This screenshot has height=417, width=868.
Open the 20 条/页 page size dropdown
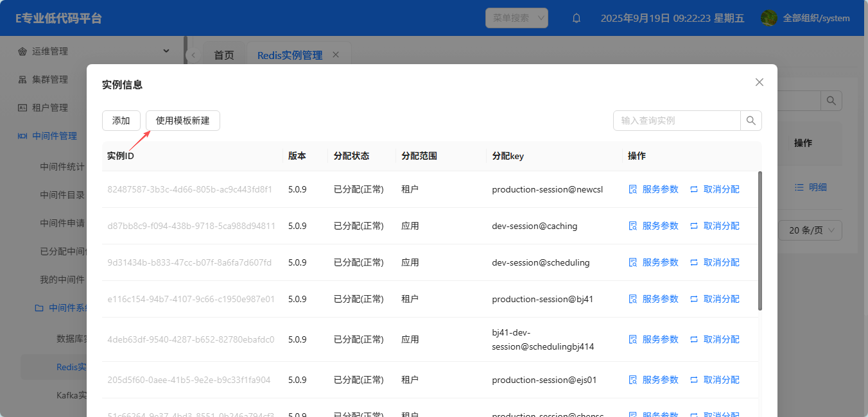pos(810,230)
